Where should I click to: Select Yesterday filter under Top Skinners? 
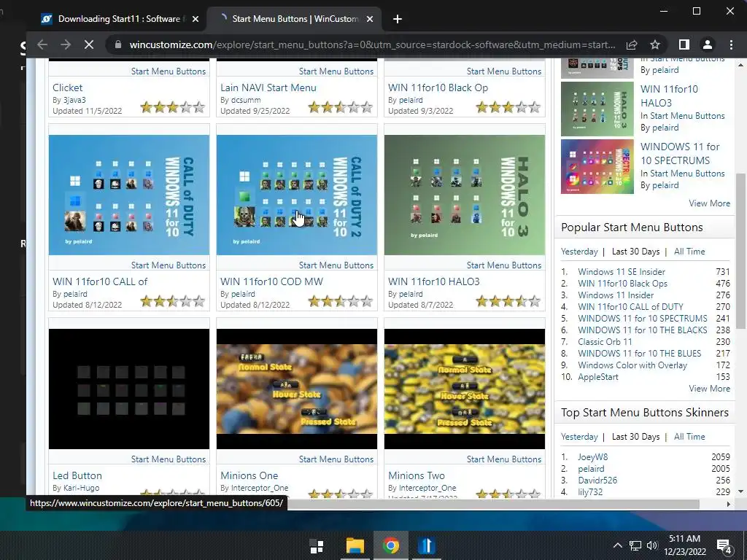click(x=579, y=437)
